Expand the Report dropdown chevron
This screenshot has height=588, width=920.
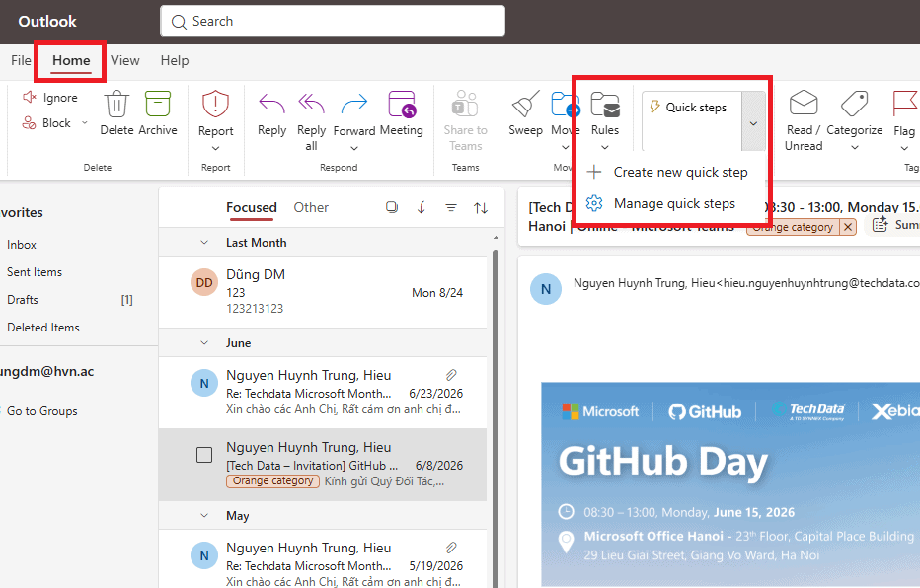point(215,148)
